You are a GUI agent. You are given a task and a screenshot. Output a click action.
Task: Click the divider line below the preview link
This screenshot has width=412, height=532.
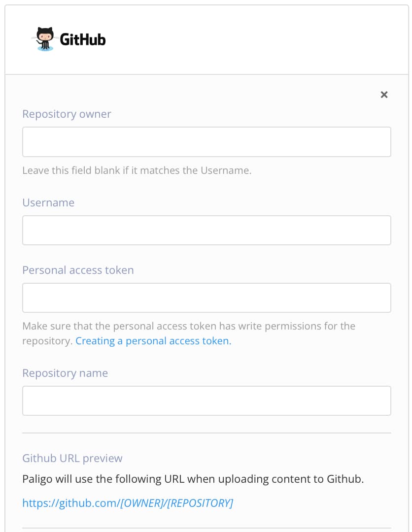(206, 527)
